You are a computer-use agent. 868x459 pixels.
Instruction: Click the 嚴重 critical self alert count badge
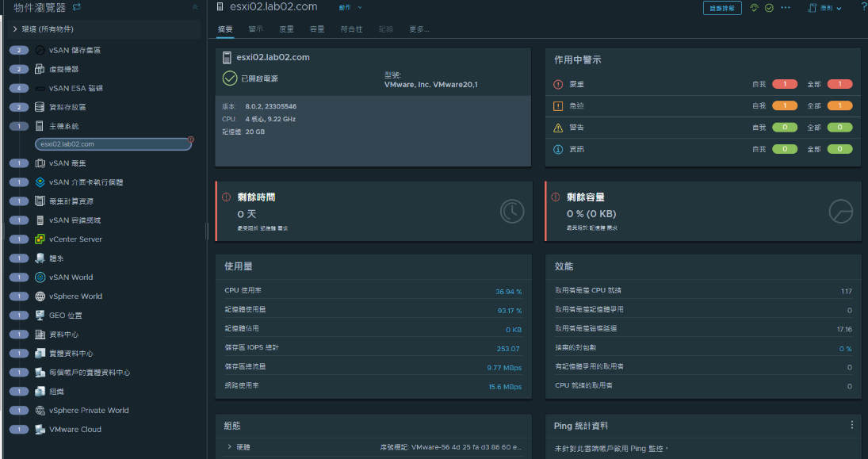785,84
